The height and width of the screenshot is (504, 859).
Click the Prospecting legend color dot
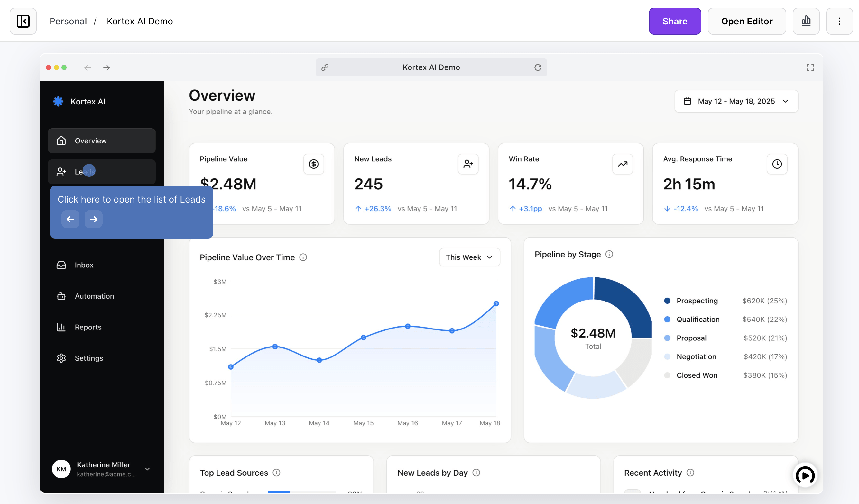[x=667, y=301]
